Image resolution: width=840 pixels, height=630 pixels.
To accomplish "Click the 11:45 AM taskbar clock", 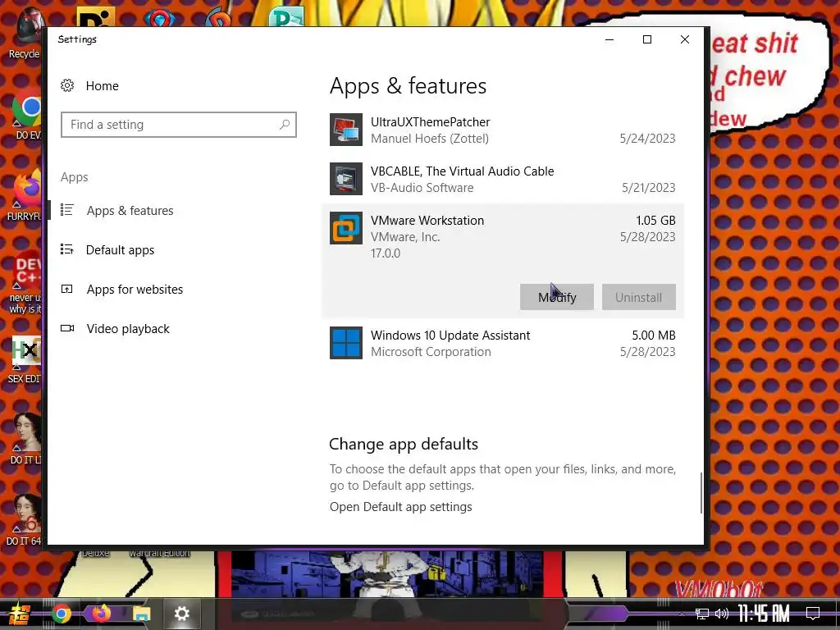I will click(764, 614).
